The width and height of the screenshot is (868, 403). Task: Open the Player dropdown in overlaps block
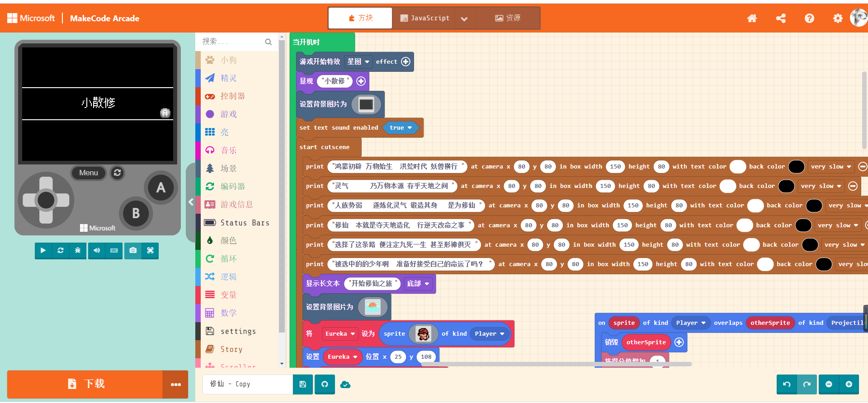coord(691,323)
